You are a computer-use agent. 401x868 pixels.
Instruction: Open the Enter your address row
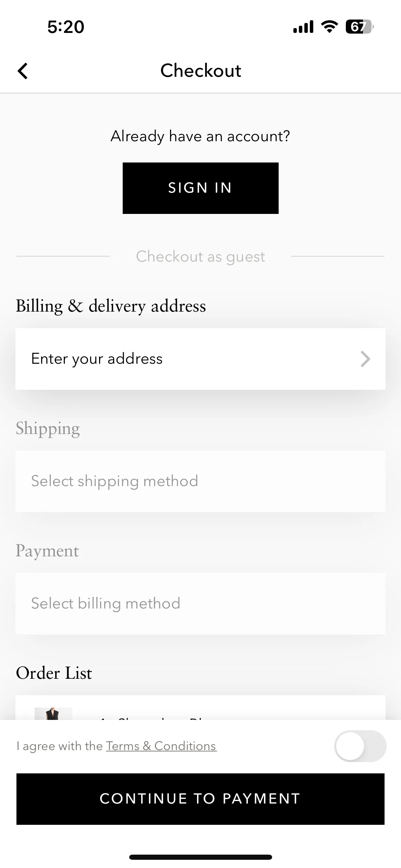200,359
